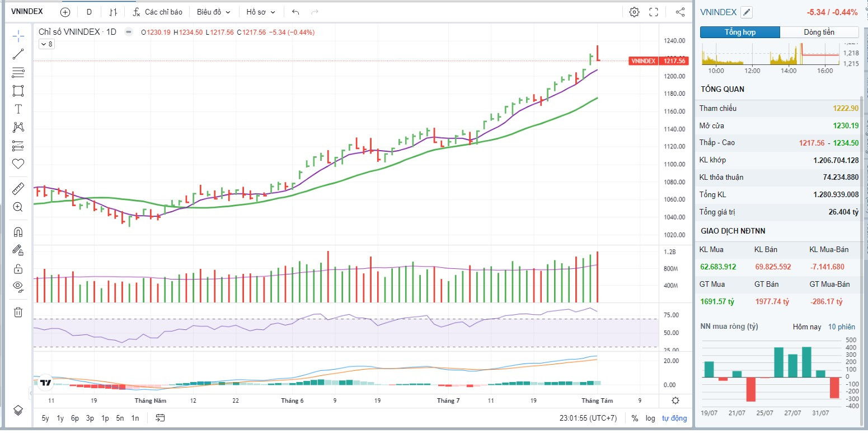Set chart range to 1y

[60, 418]
